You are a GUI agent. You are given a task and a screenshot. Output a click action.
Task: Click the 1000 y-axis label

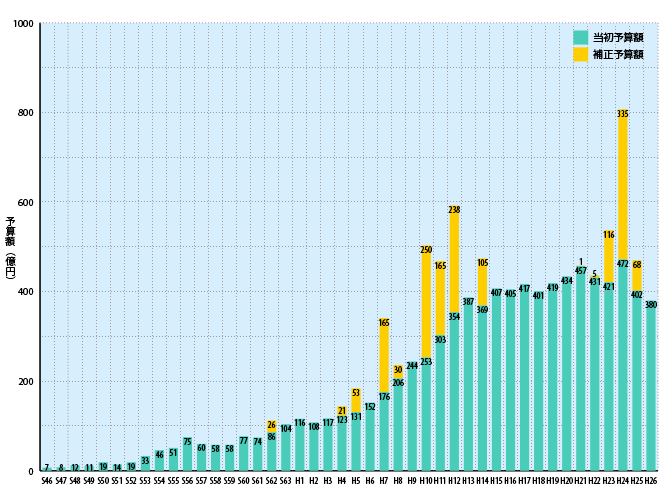tap(23, 24)
